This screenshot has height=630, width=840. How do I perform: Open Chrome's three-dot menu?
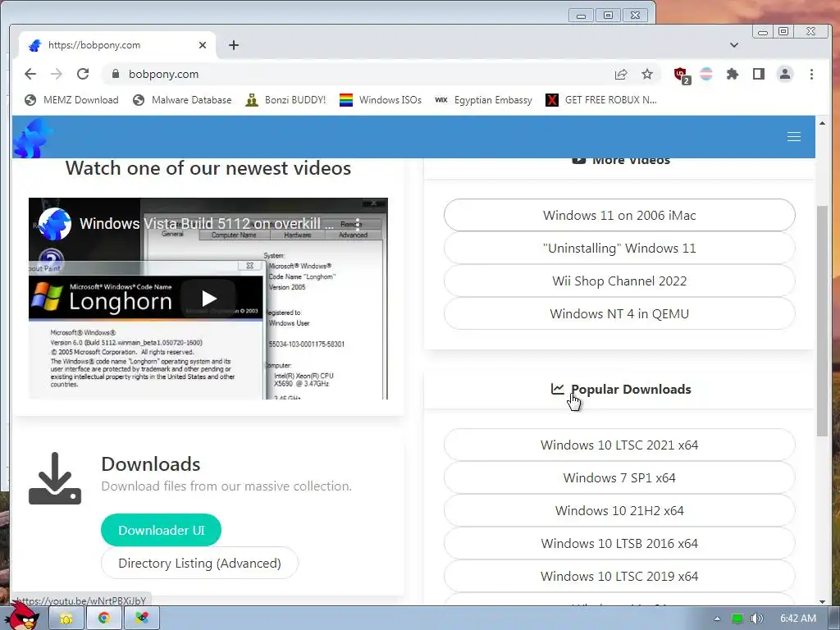coord(811,74)
